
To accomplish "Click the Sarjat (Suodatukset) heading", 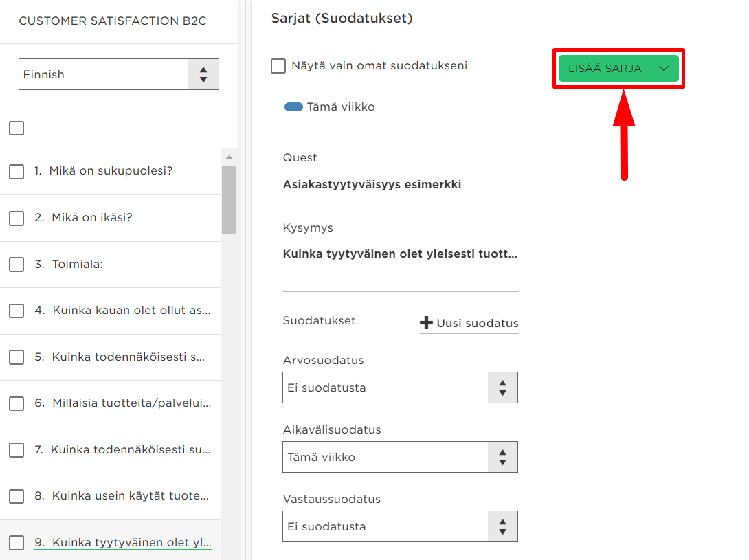I will (x=342, y=18).
